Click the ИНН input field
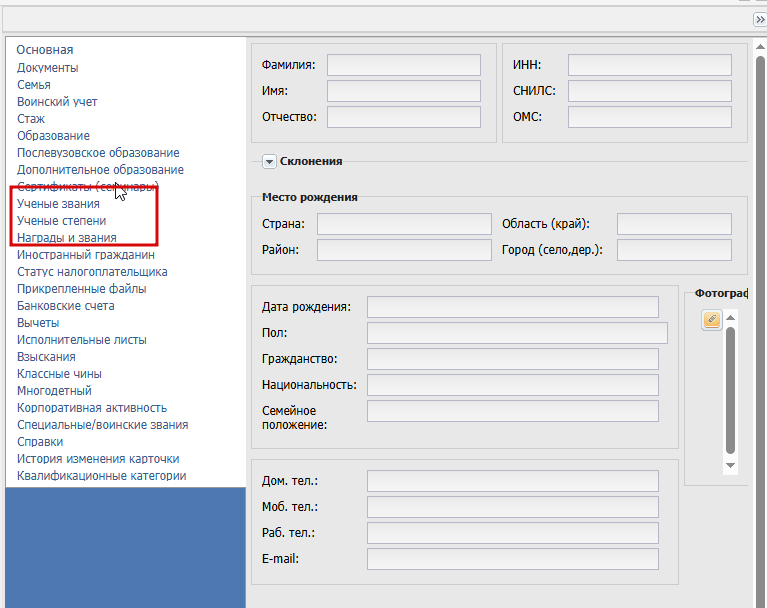The width and height of the screenshot is (767, 608). (650, 65)
